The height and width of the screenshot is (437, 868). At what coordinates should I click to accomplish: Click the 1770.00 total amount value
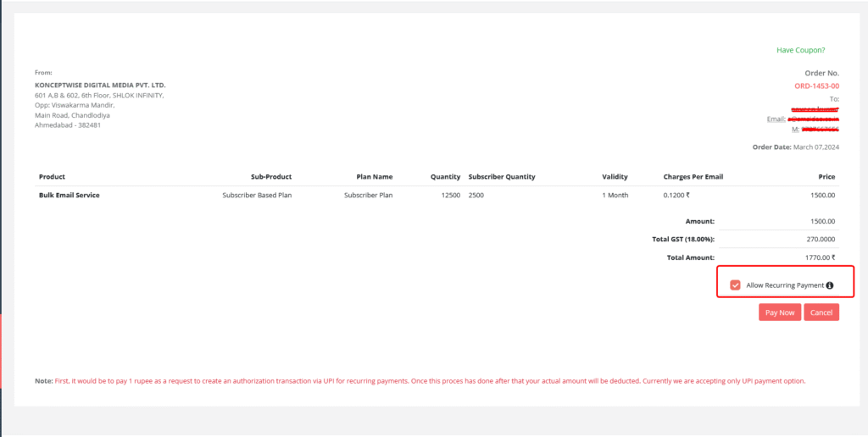click(817, 257)
